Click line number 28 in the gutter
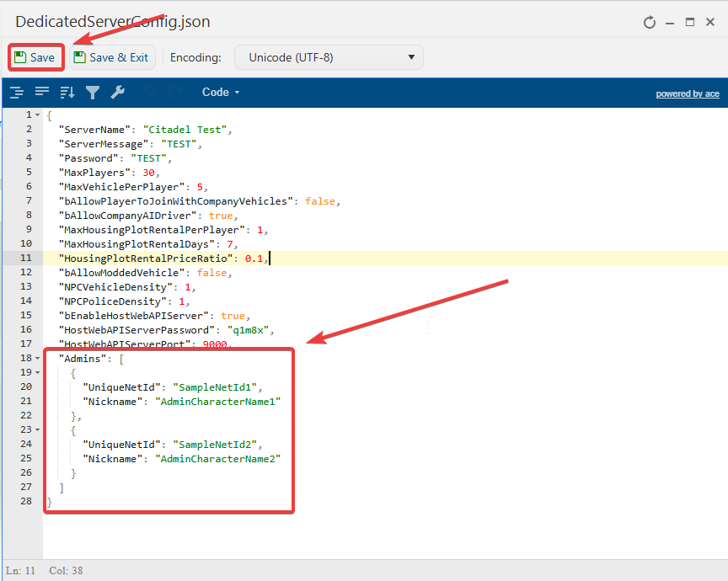This screenshot has height=581, width=728. [x=26, y=501]
